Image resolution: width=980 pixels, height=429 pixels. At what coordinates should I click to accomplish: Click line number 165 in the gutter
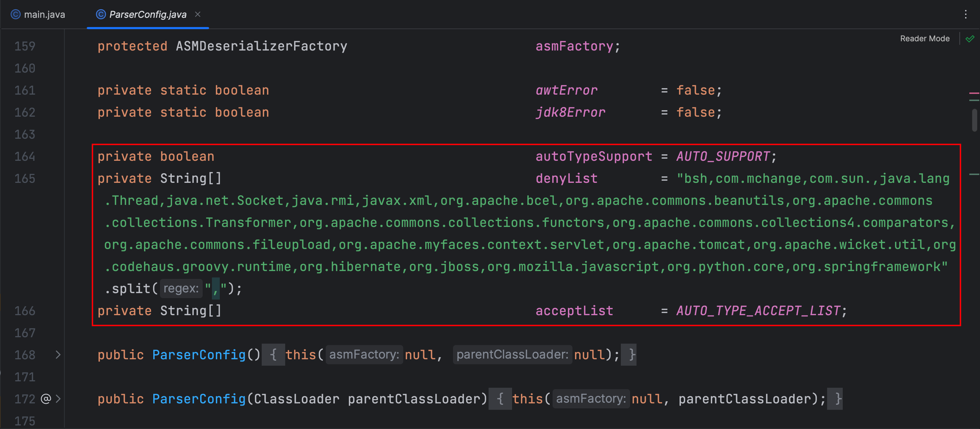coord(25,179)
